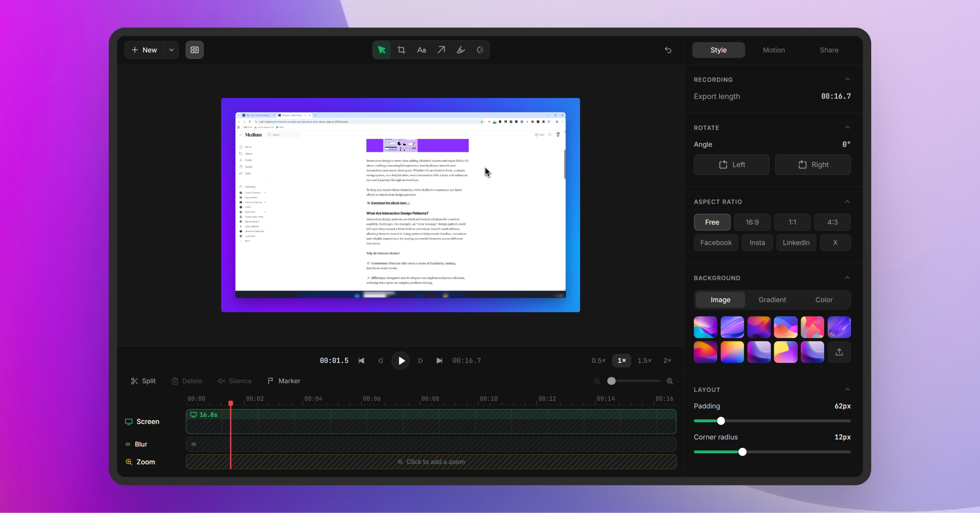The height and width of the screenshot is (513, 980).
Task: Switch to the Style tab
Action: 719,50
